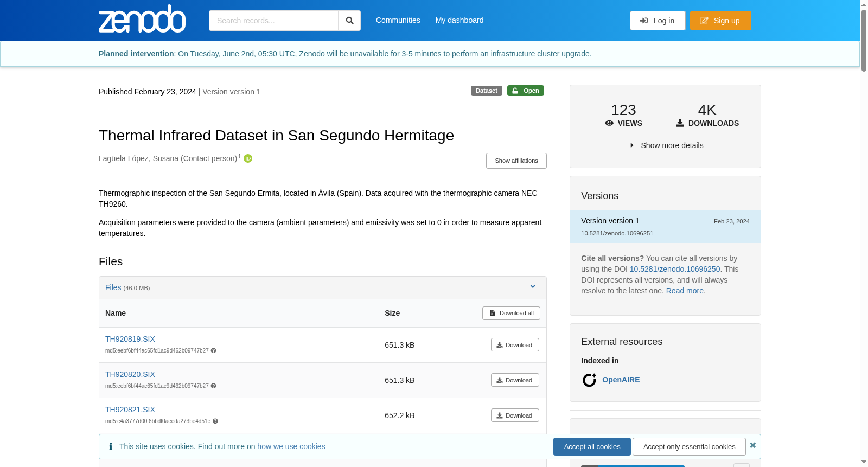Screen dimensions: 868x467
Task: Open the Zenodo logo home link
Action: tap(142, 20)
